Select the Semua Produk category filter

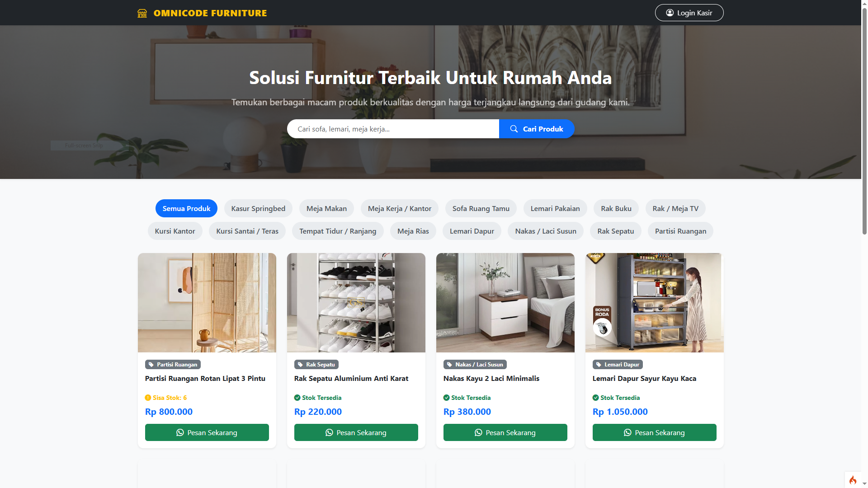coord(186,208)
